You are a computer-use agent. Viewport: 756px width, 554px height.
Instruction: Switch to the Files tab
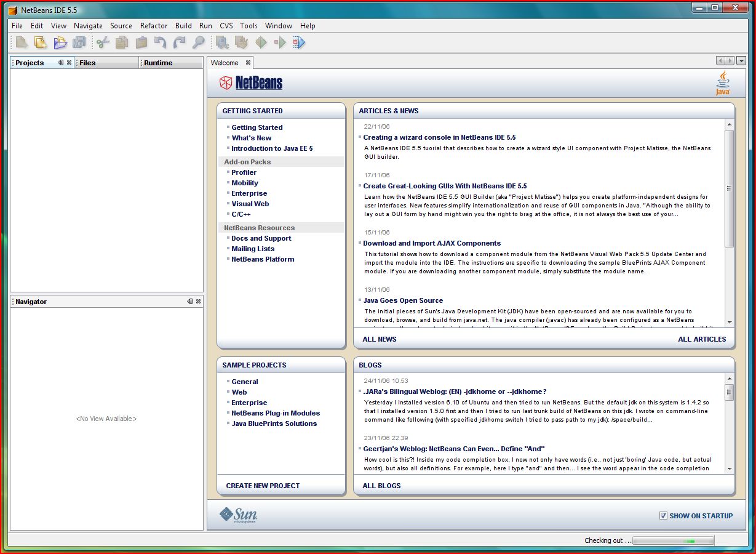[x=87, y=63]
